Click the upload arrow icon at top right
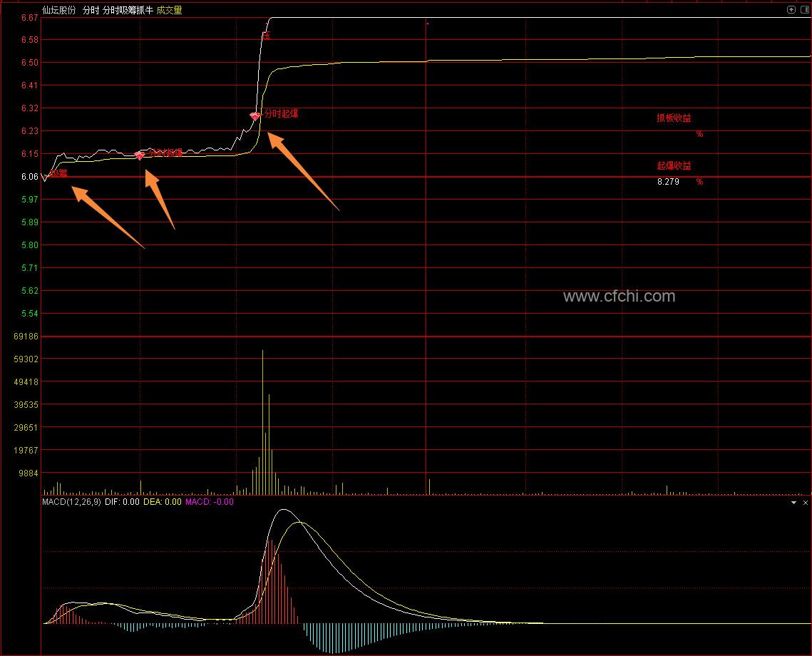812x656 pixels. (791, 10)
